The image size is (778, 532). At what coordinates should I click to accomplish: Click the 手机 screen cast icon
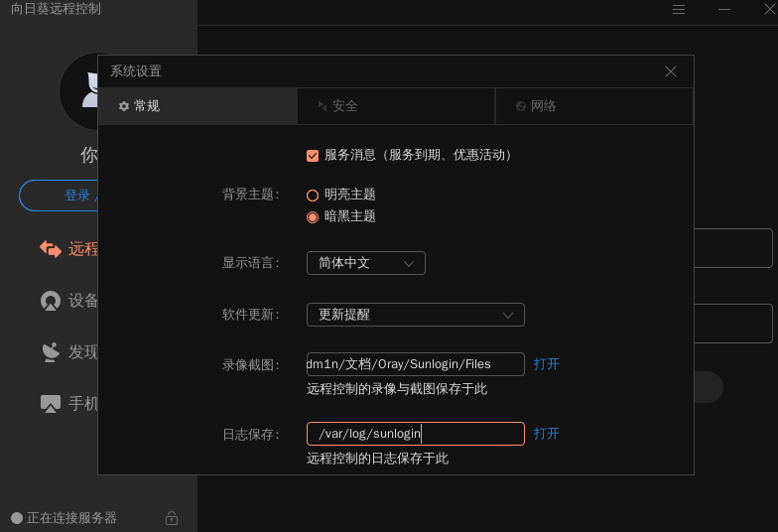coord(50,403)
